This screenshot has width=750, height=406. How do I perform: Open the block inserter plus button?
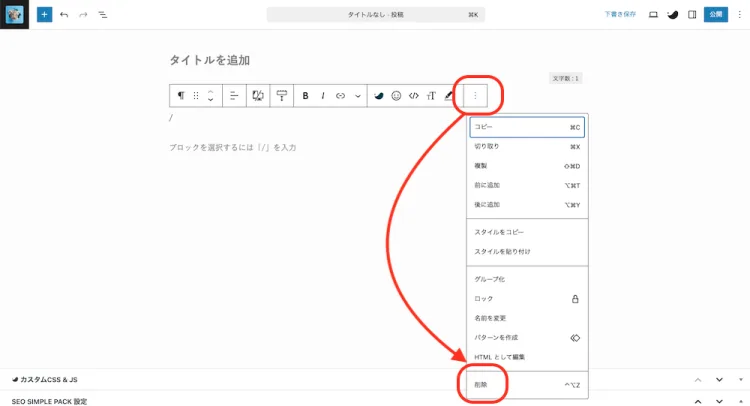coord(44,14)
